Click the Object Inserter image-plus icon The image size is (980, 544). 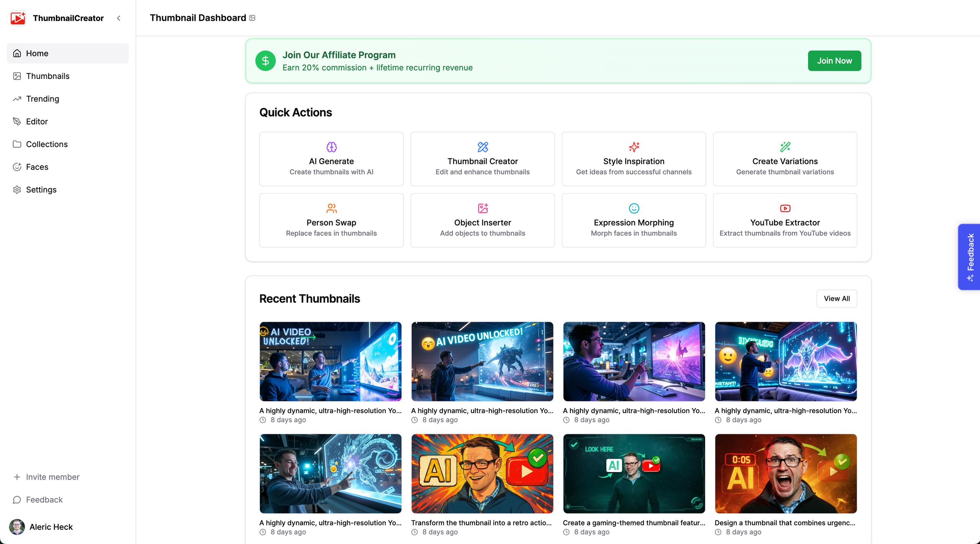(x=482, y=208)
